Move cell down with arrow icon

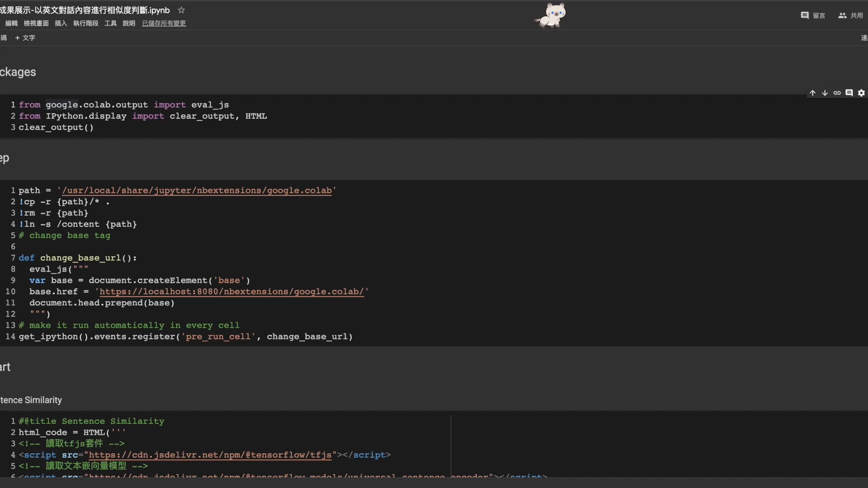tap(825, 93)
